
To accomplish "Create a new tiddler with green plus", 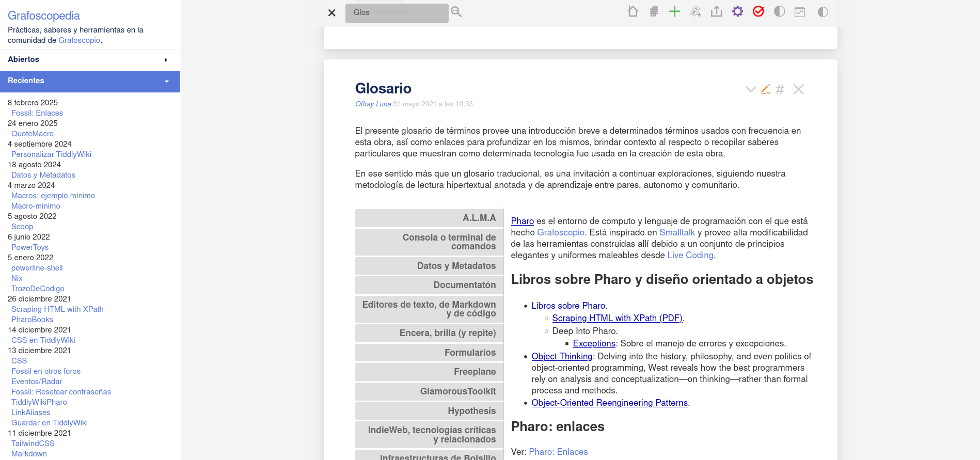I will coord(675,11).
